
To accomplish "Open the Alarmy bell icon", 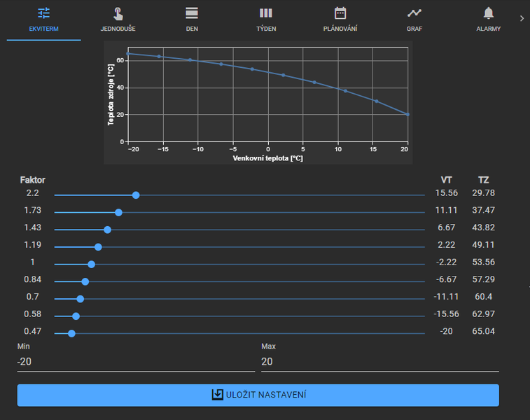I will click(x=489, y=13).
